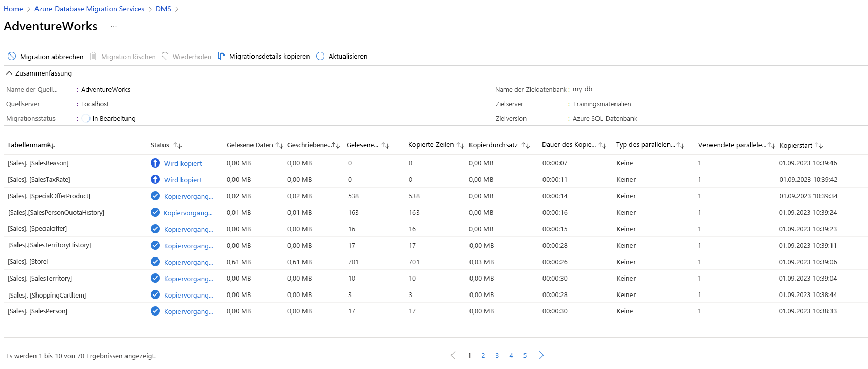Click Wird kopiert link for SalesReason
868x369 pixels.
point(183,163)
